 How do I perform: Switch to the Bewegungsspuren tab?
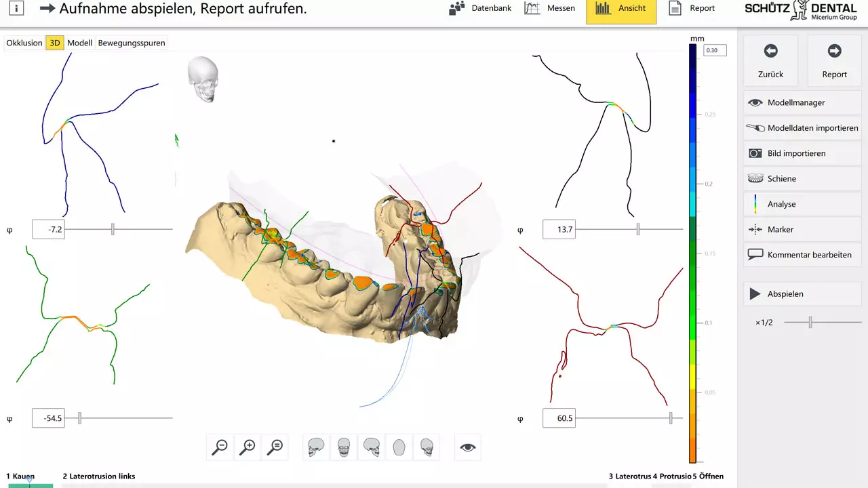pos(132,43)
